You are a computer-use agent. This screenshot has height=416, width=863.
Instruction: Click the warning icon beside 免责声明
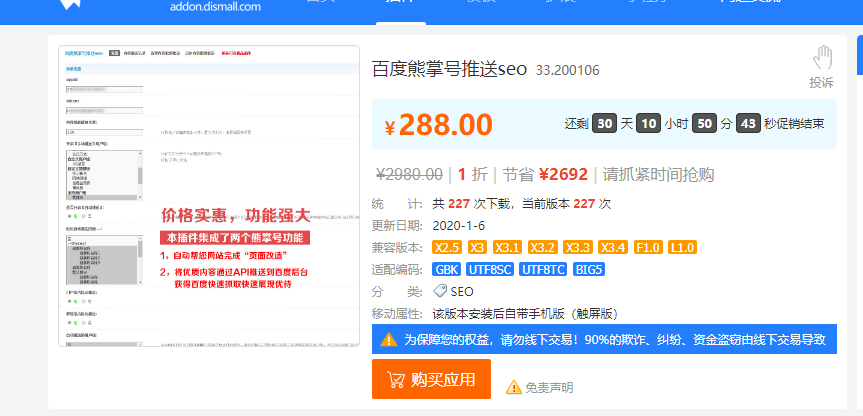(x=514, y=387)
